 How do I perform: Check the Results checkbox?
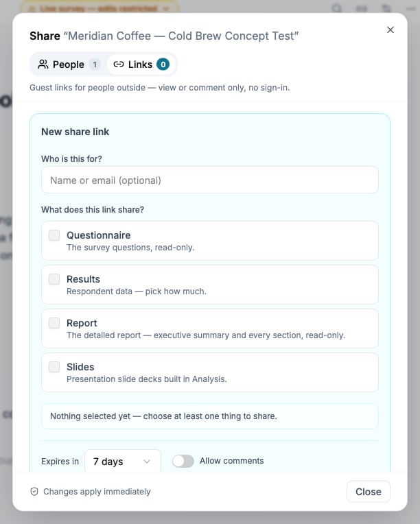(54, 279)
